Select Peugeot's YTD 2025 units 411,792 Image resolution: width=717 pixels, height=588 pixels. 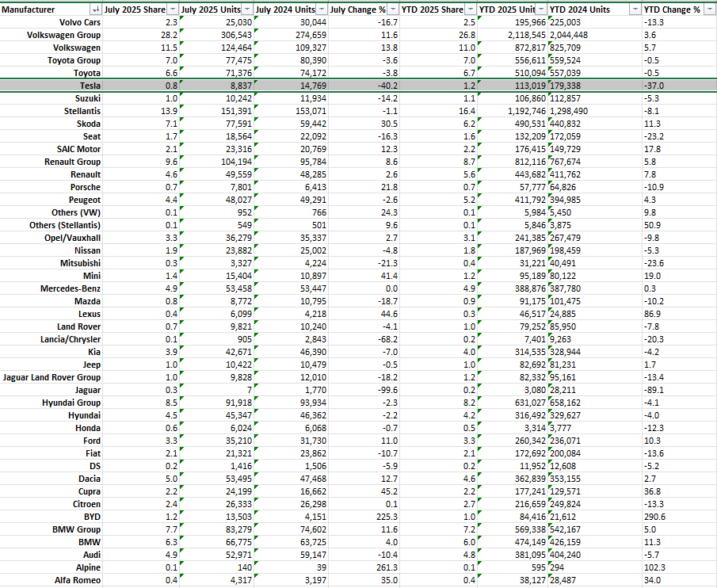tap(513, 200)
